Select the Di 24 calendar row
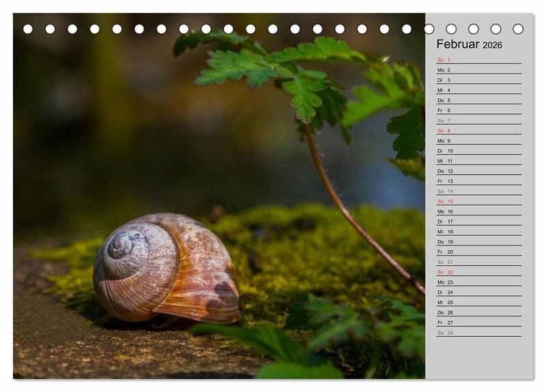This screenshot has width=546, height=392. pos(478,292)
